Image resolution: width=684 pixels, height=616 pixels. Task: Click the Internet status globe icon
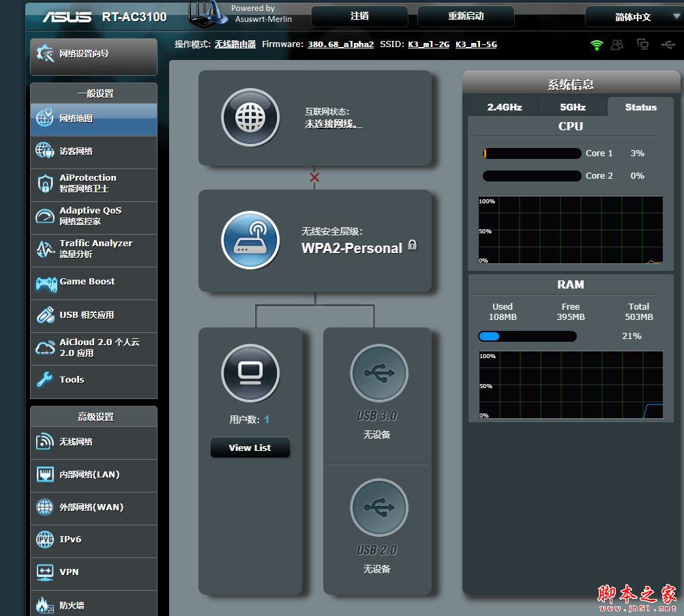pos(250,117)
